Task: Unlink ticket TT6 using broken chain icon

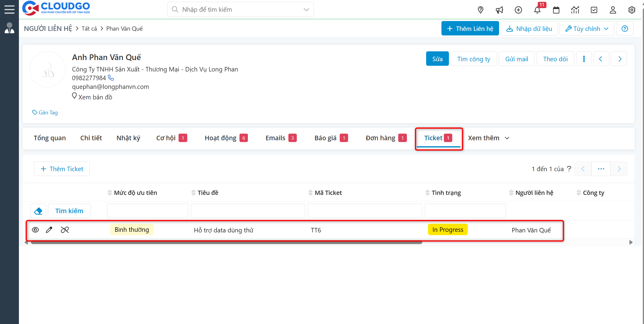Action: pyautogui.click(x=65, y=230)
